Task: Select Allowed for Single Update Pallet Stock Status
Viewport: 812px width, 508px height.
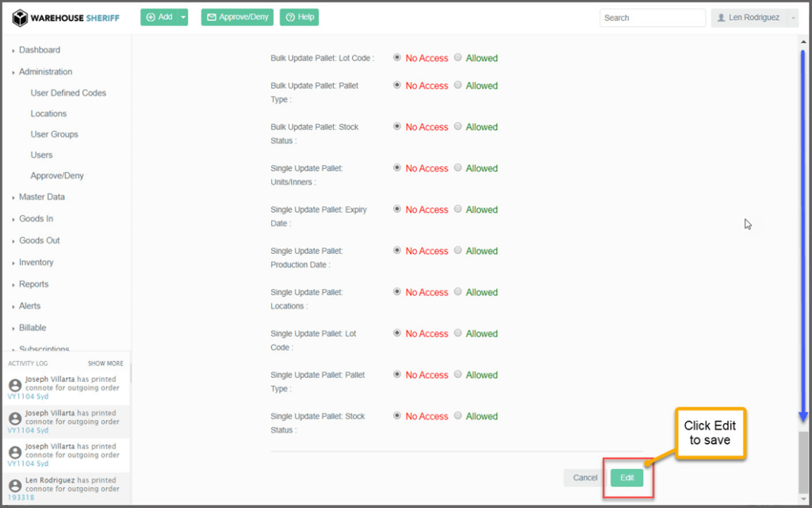Action: (458, 416)
